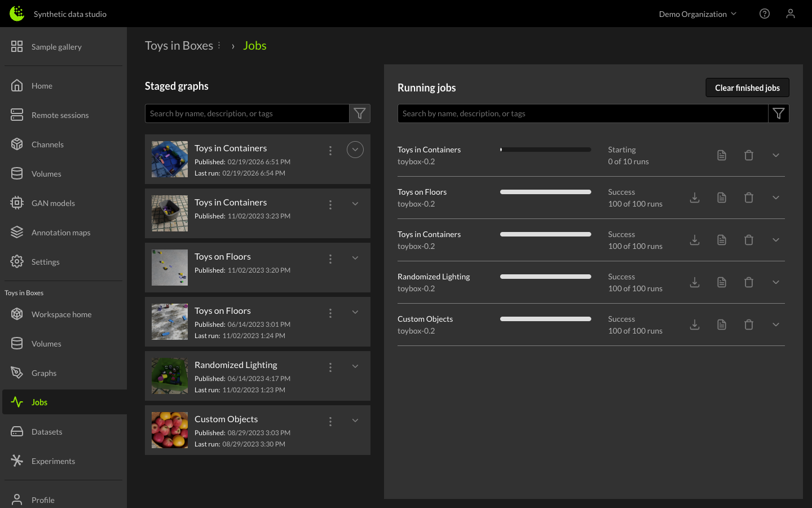Image resolution: width=812 pixels, height=508 pixels.
Task: Click the Jobs breadcrumb link
Action: point(255,46)
